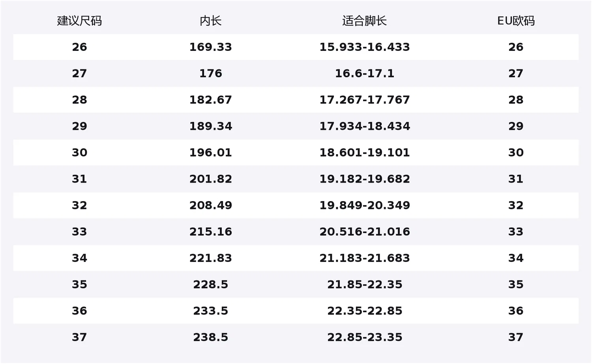Click inner length cell 176

pyautogui.click(x=210, y=73)
